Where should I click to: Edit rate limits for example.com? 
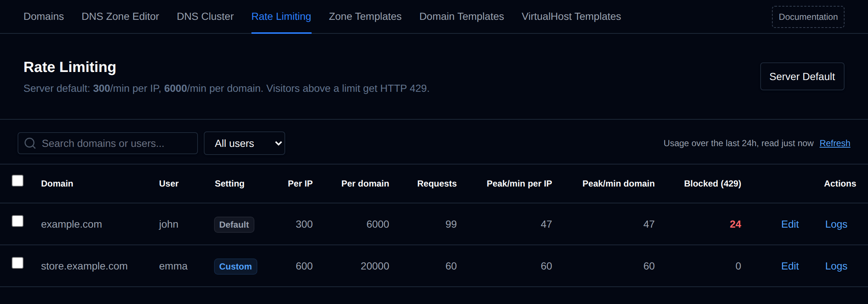point(790,224)
